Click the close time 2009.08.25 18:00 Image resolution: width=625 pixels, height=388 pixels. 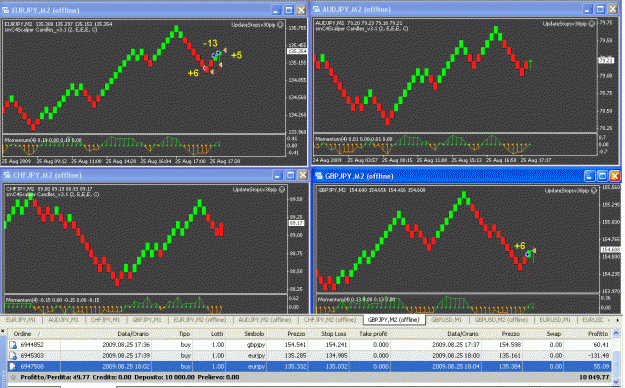point(456,355)
